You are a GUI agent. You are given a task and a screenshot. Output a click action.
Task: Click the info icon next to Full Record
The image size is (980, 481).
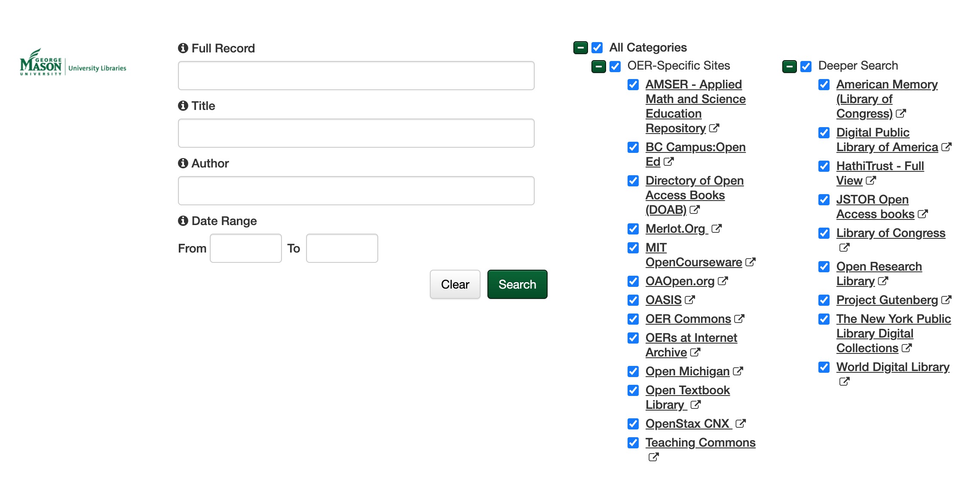click(183, 48)
